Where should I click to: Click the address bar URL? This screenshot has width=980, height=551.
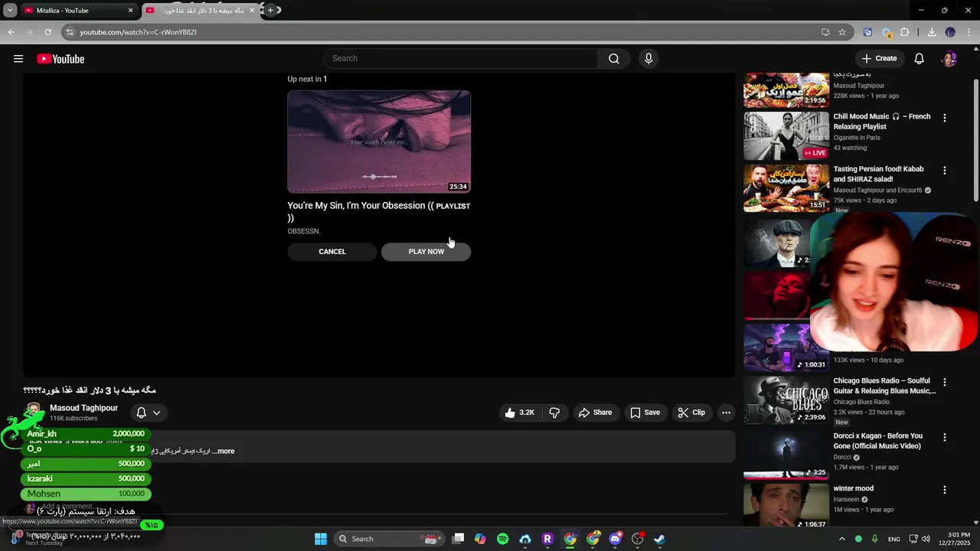(x=138, y=32)
